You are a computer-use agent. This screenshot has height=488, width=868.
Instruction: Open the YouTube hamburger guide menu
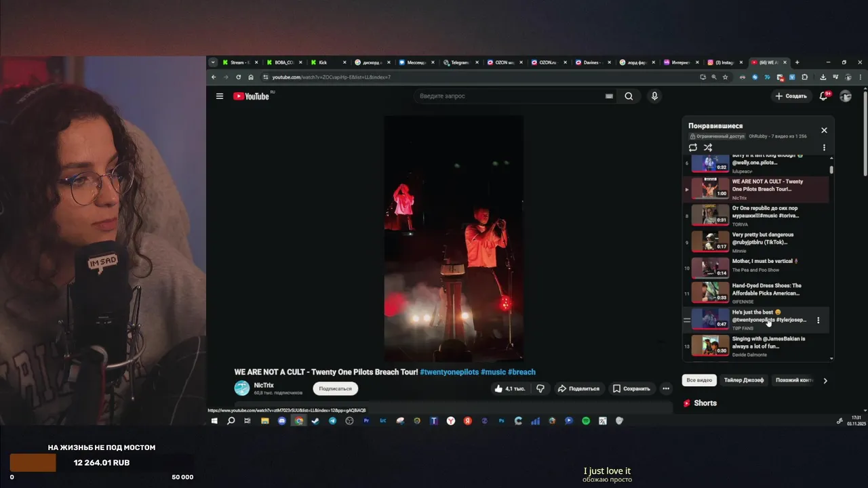tap(220, 96)
